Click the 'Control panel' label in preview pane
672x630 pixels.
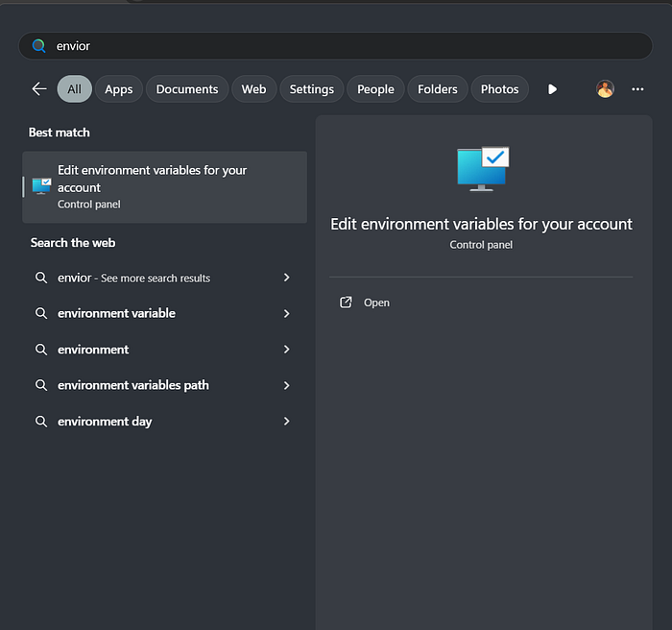coord(481,245)
